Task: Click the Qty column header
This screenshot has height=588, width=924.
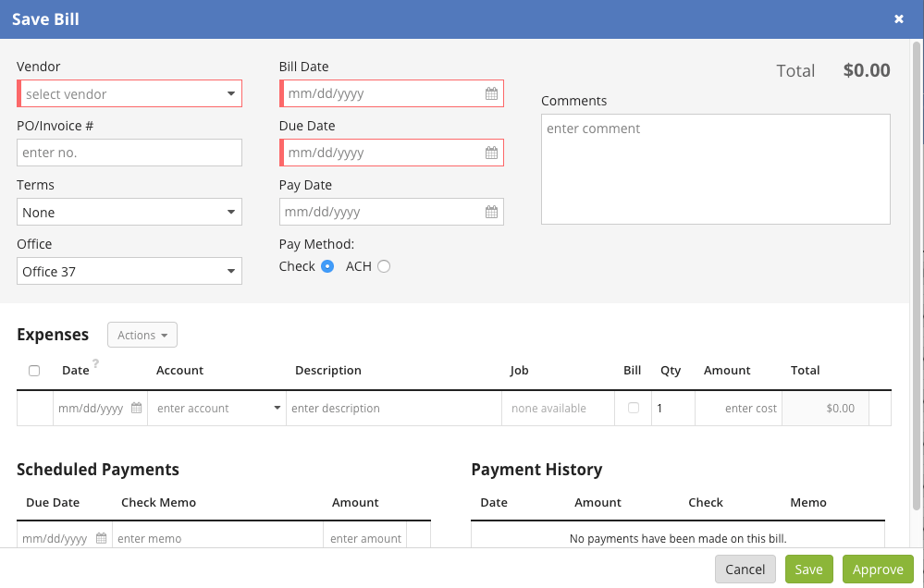Action: coord(671,371)
